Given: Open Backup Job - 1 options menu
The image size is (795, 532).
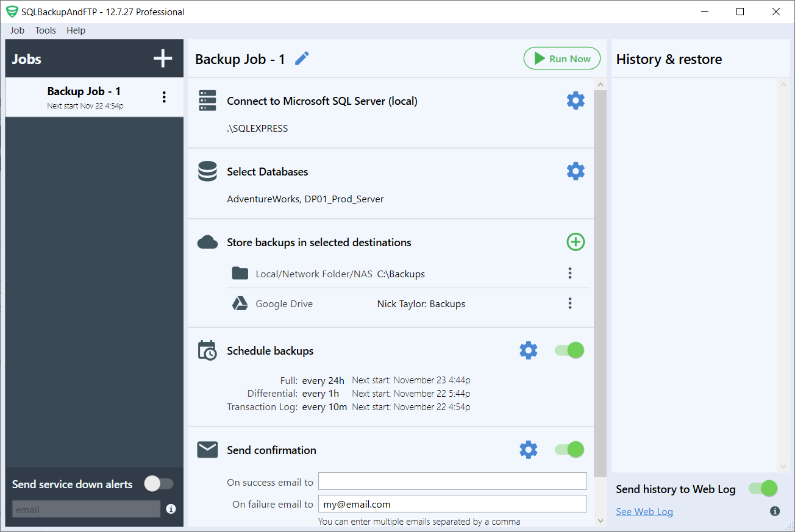Looking at the screenshot, I should (x=164, y=96).
